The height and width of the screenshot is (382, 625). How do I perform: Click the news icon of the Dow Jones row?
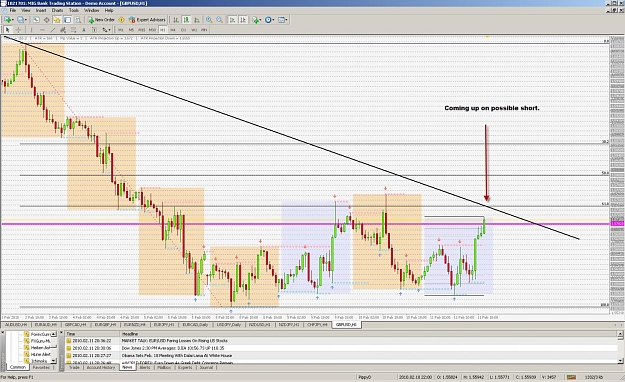tap(69, 348)
